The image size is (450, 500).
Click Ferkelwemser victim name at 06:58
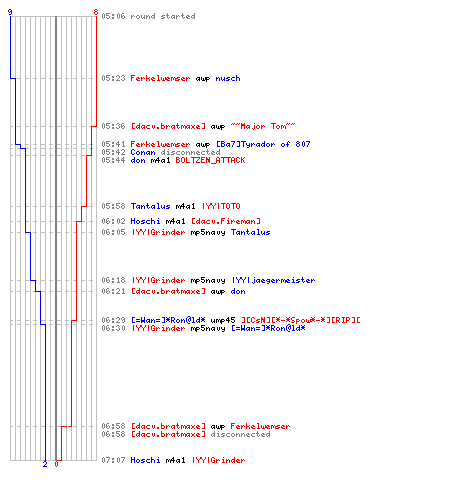pos(260,426)
